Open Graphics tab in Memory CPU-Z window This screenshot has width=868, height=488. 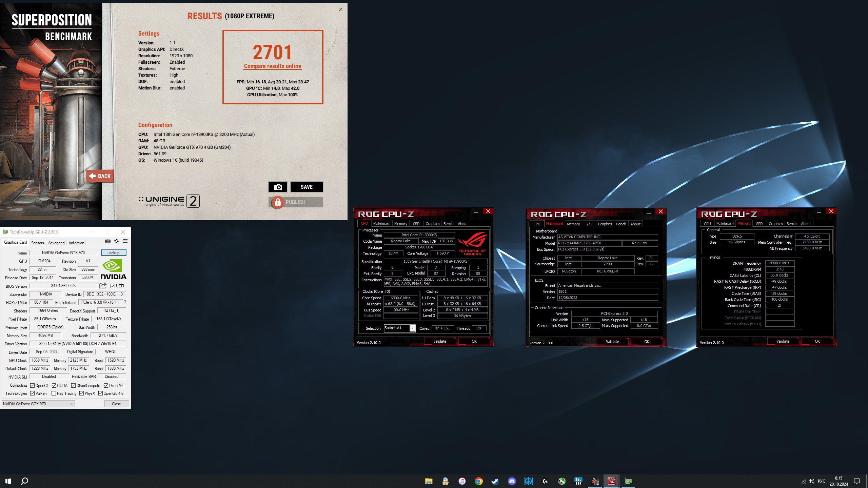coord(775,224)
